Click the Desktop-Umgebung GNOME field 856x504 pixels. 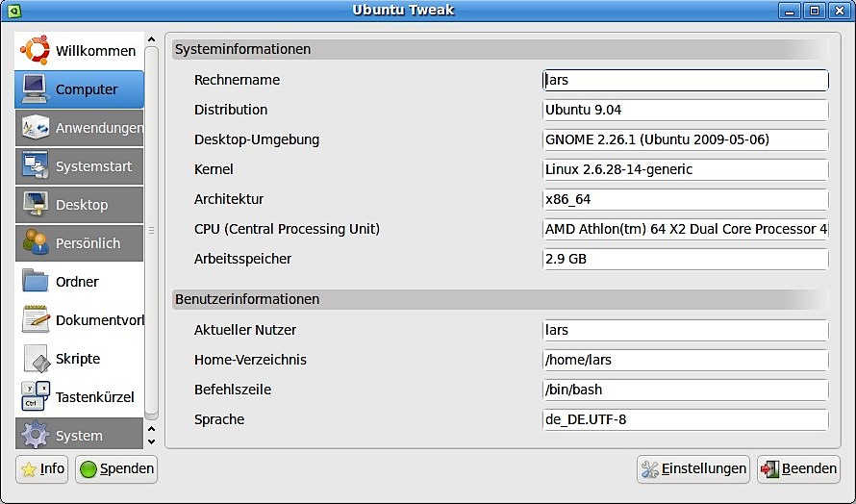tap(685, 139)
